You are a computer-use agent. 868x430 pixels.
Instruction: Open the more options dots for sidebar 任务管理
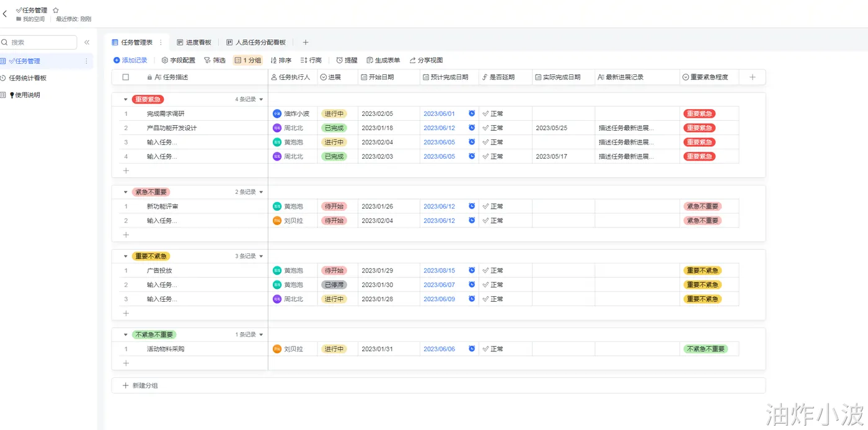86,61
